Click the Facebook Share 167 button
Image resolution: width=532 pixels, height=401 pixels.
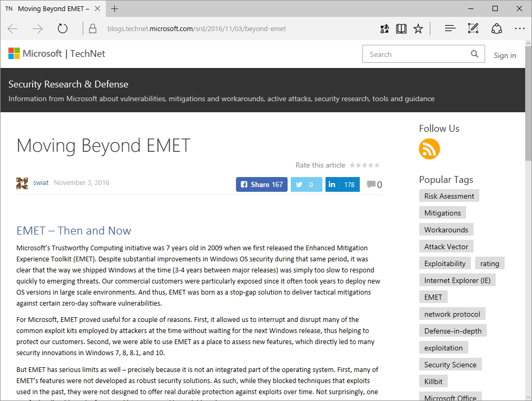(x=262, y=184)
